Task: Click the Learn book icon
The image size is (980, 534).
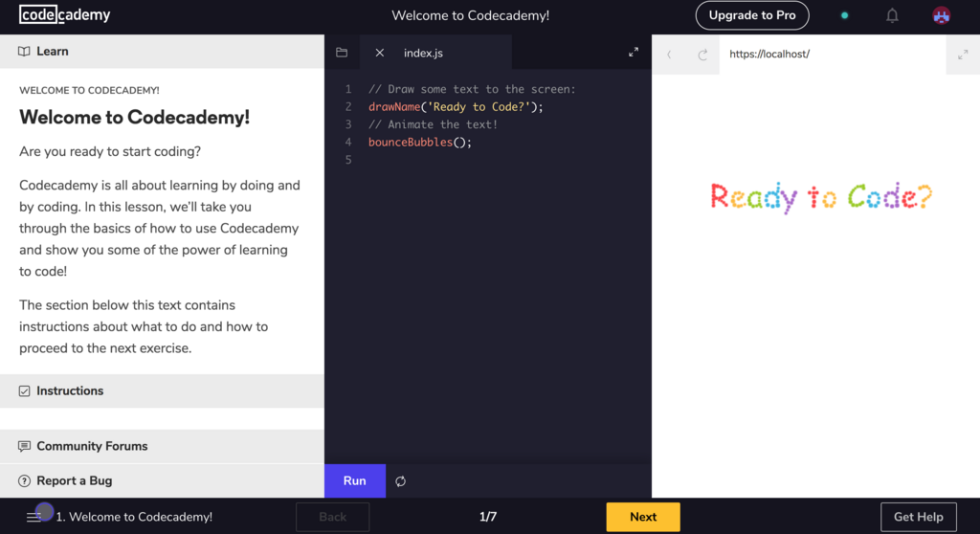Action: point(24,52)
